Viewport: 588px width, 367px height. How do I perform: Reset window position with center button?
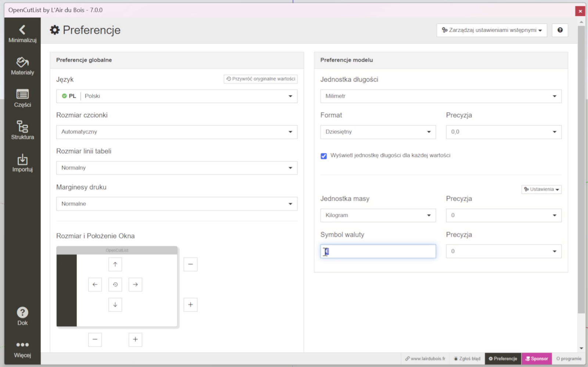(x=115, y=284)
